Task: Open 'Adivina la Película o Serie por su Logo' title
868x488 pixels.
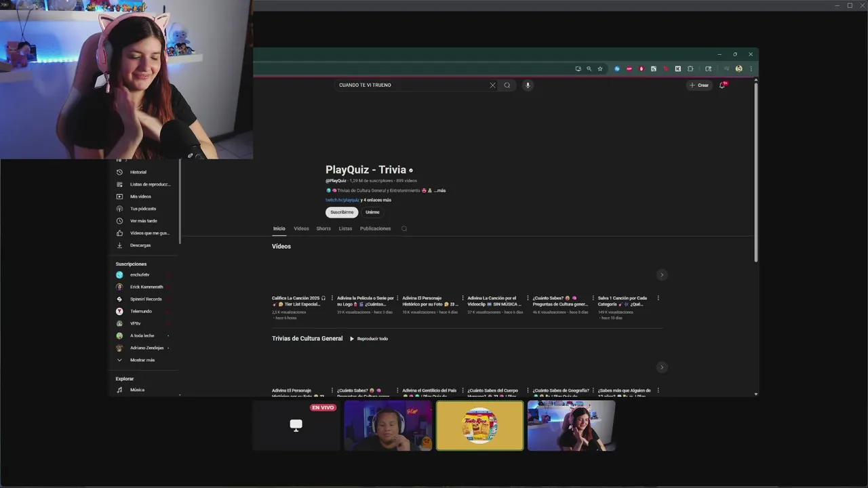Action: (366, 301)
